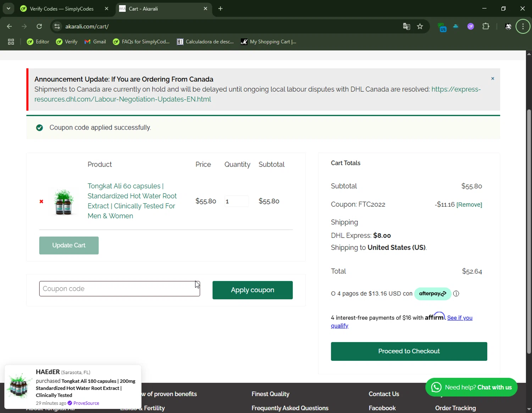Click the Coupon code input field
The width and height of the screenshot is (532, 413).
(x=120, y=289)
